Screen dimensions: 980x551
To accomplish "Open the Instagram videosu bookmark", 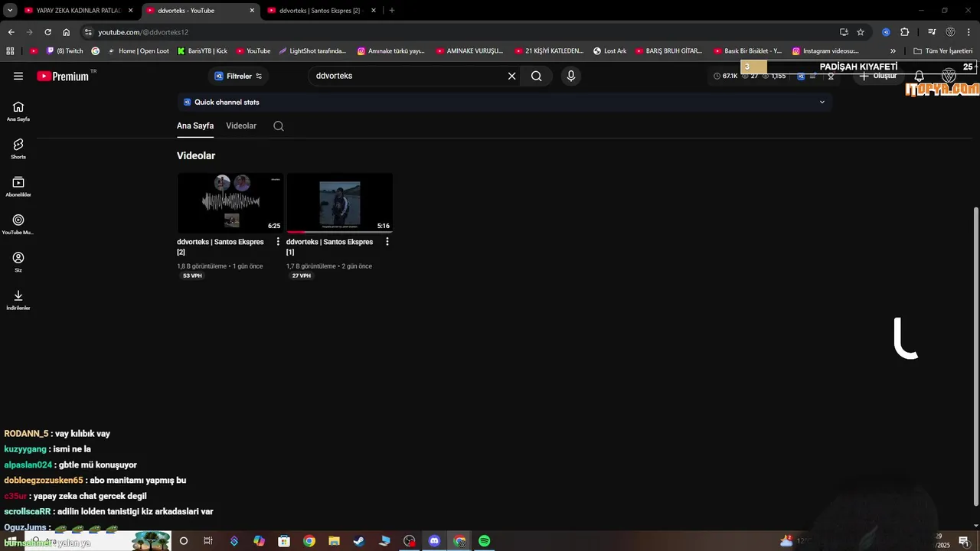I will coord(825,51).
